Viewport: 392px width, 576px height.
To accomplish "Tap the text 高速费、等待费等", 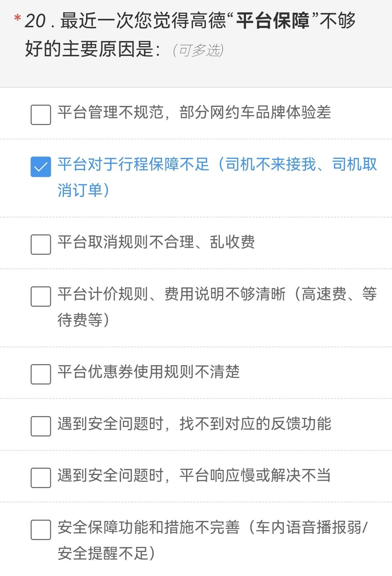I will click(217, 307).
